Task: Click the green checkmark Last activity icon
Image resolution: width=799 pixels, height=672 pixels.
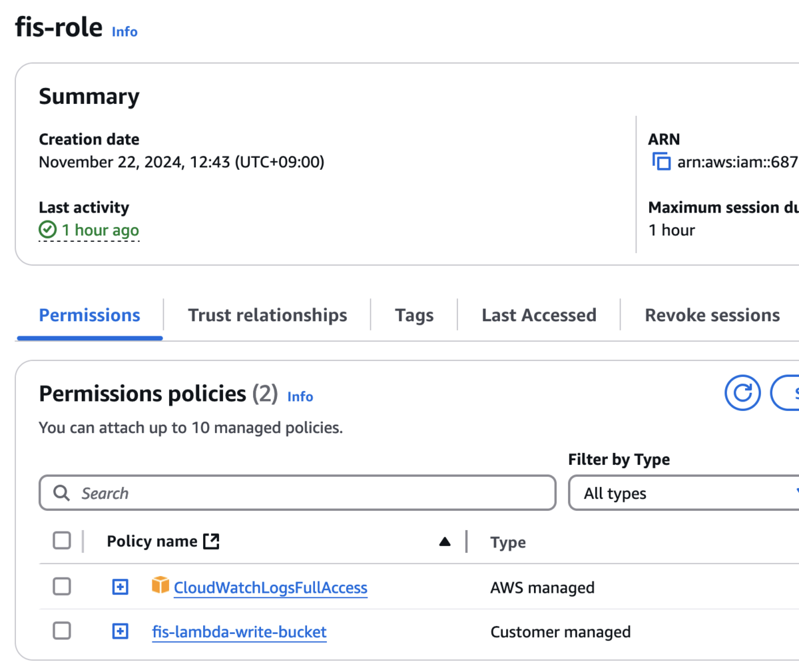Action: 48,230
